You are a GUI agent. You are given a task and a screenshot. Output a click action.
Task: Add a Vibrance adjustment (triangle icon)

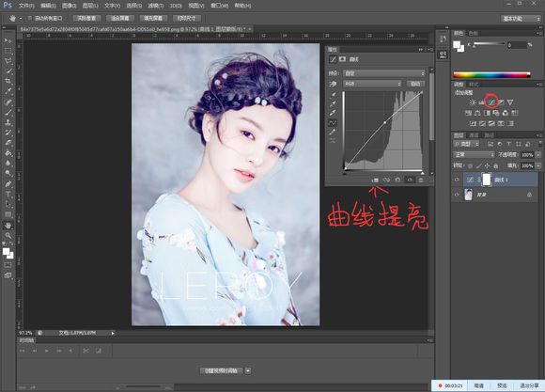pos(510,102)
